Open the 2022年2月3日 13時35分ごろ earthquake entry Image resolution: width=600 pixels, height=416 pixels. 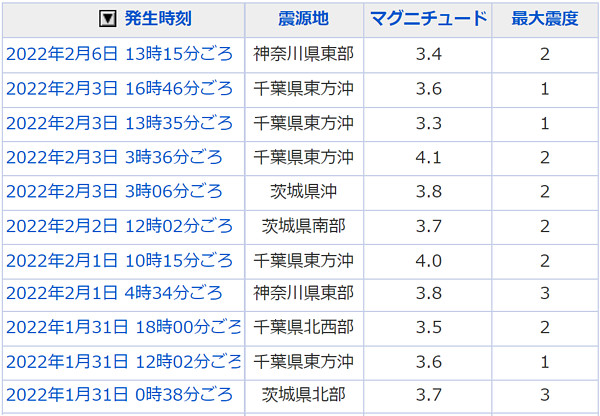119,123
